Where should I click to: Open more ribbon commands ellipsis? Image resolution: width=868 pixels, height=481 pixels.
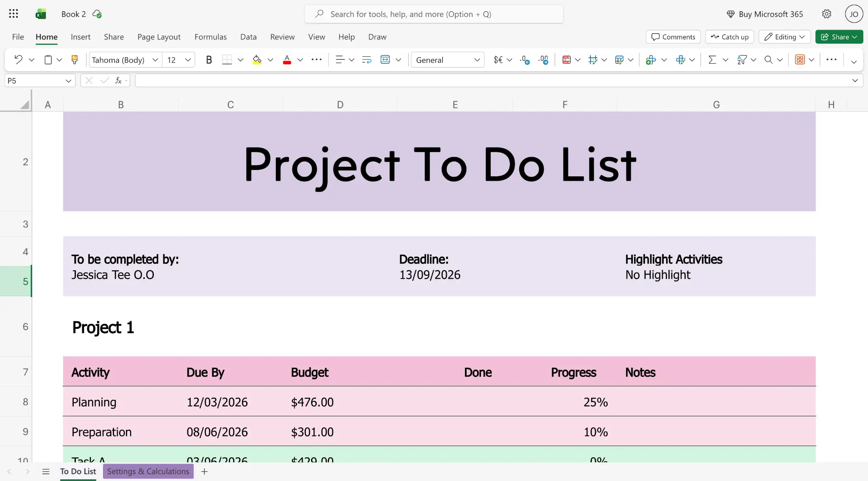(x=832, y=60)
